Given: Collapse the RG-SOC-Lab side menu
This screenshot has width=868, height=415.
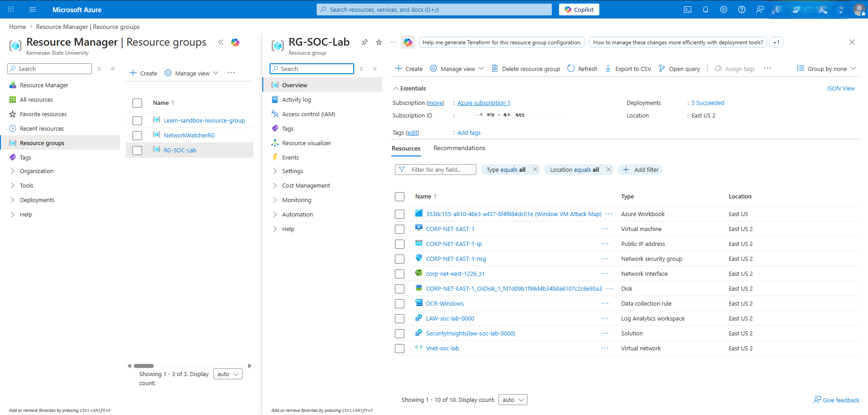Looking at the screenshot, I should click(x=375, y=69).
